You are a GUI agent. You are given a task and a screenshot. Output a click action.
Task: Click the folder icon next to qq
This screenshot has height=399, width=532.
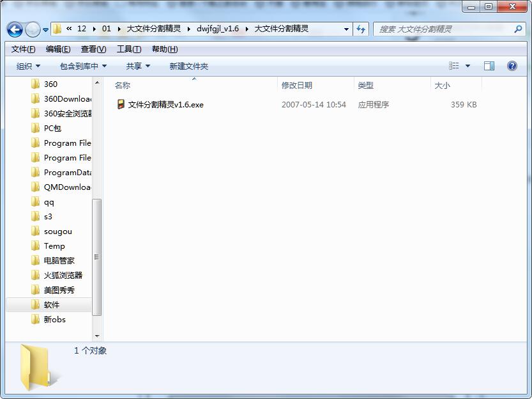coord(35,201)
